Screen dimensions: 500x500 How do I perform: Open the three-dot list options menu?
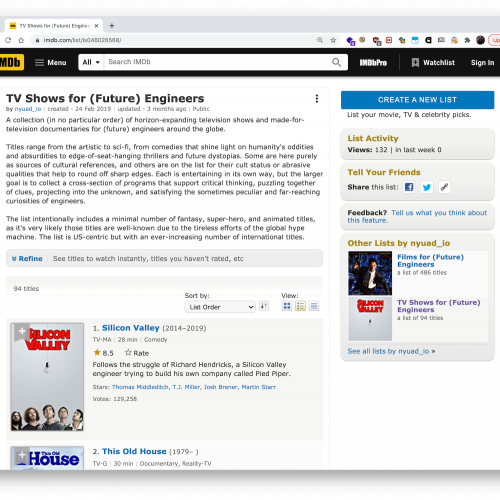[317, 99]
